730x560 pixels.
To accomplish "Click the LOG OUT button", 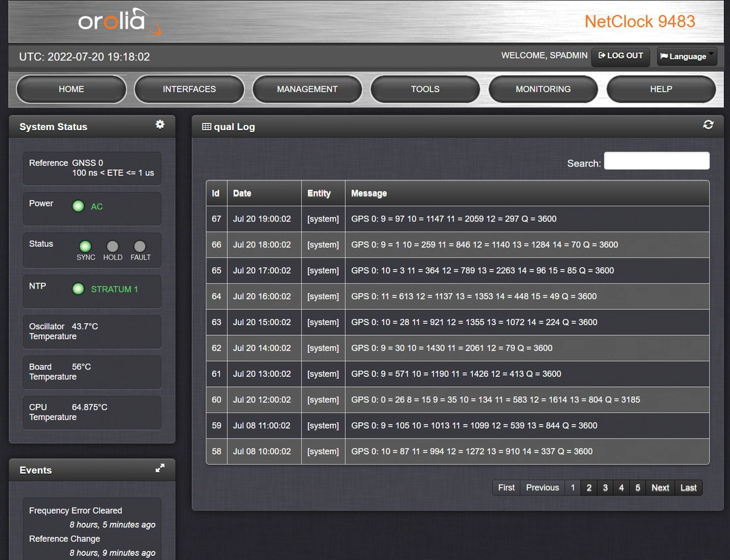I will [620, 56].
